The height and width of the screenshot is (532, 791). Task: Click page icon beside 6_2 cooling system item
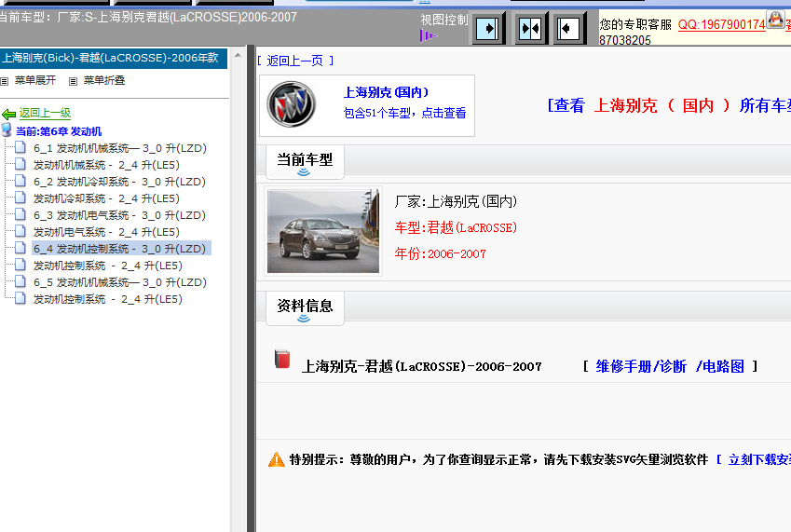[20, 181]
